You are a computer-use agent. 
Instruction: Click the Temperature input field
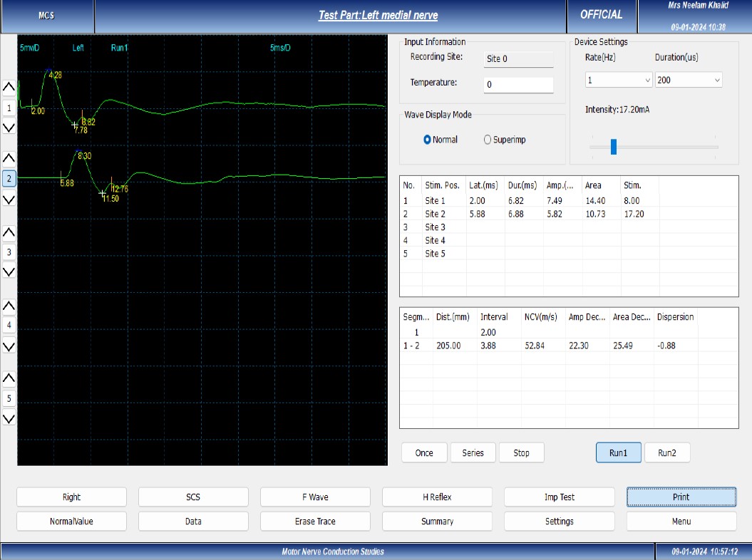(518, 84)
